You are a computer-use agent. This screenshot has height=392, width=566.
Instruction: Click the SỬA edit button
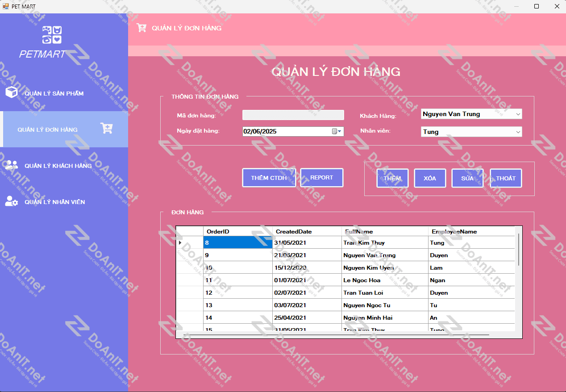pyautogui.click(x=467, y=178)
